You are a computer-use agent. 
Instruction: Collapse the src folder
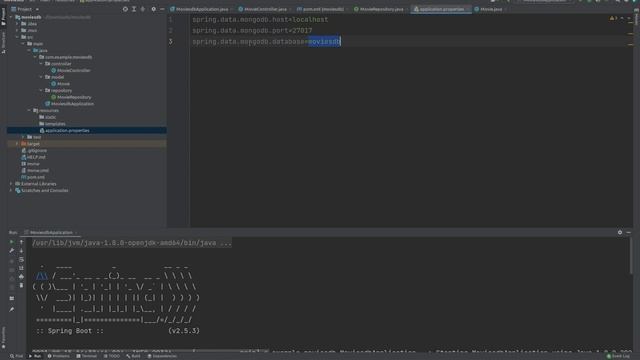[x=17, y=37]
